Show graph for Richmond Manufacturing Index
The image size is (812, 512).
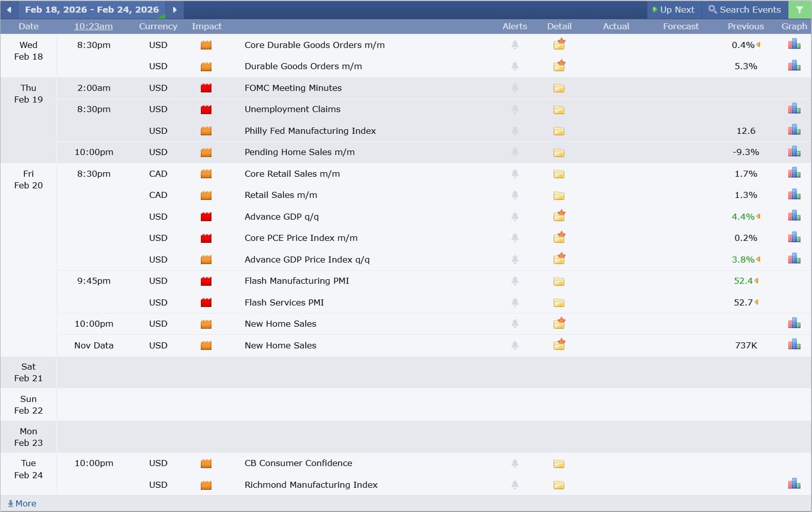click(x=794, y=484)
